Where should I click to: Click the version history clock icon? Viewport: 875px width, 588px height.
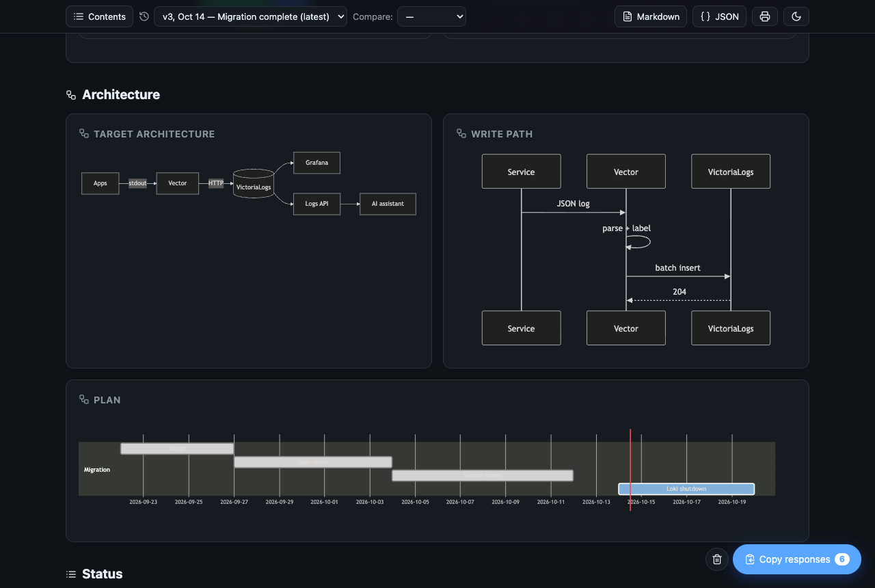[144, 16]
